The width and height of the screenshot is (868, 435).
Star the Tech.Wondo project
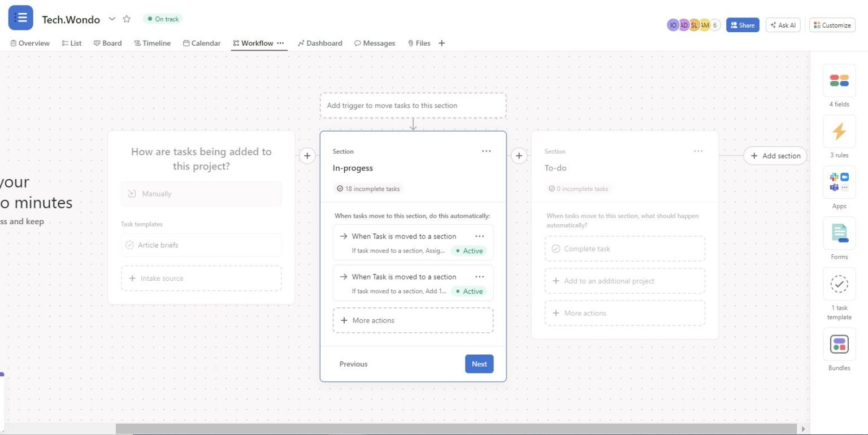coord(127,19)
